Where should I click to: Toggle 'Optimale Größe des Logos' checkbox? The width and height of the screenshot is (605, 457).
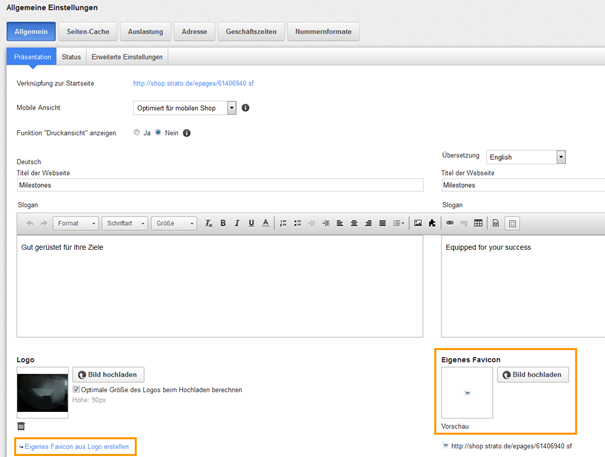pos(77,390)
